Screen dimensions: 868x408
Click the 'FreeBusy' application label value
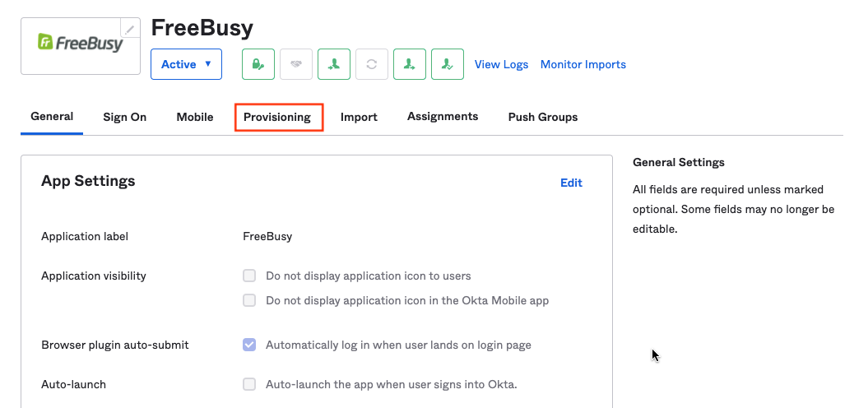pos(267,236)
